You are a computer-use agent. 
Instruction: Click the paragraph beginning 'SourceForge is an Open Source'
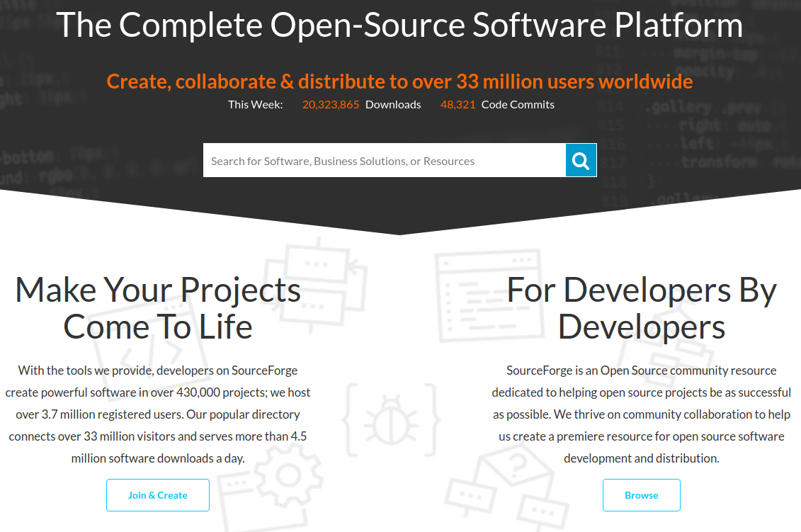tap(642, 414)
